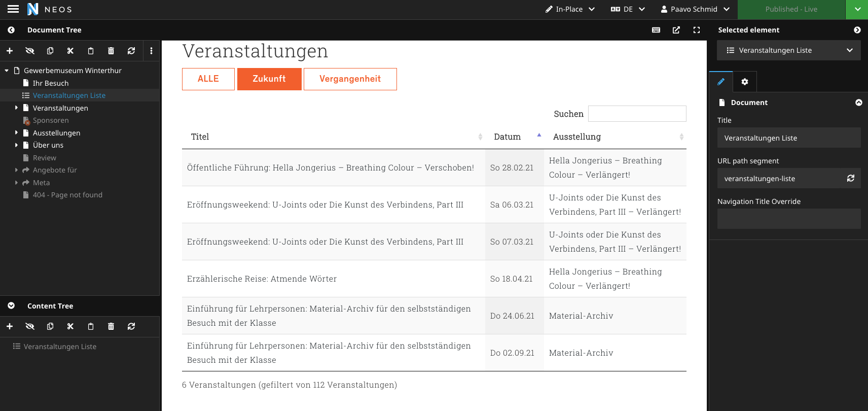This screenshot has height=411, width=868.
Task: Toggle fullscreen editing mode
Action: [697, 30]
